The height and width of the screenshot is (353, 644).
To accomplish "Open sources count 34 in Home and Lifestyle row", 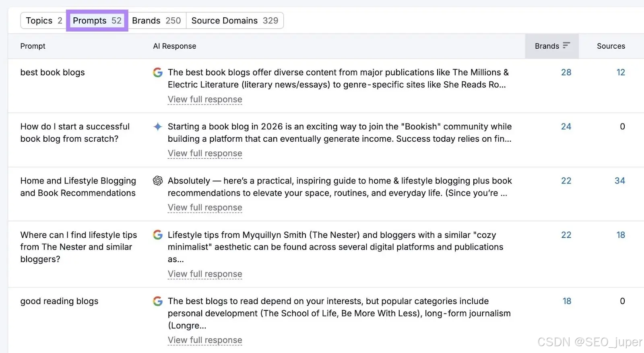I will click(x=620, y=181).
